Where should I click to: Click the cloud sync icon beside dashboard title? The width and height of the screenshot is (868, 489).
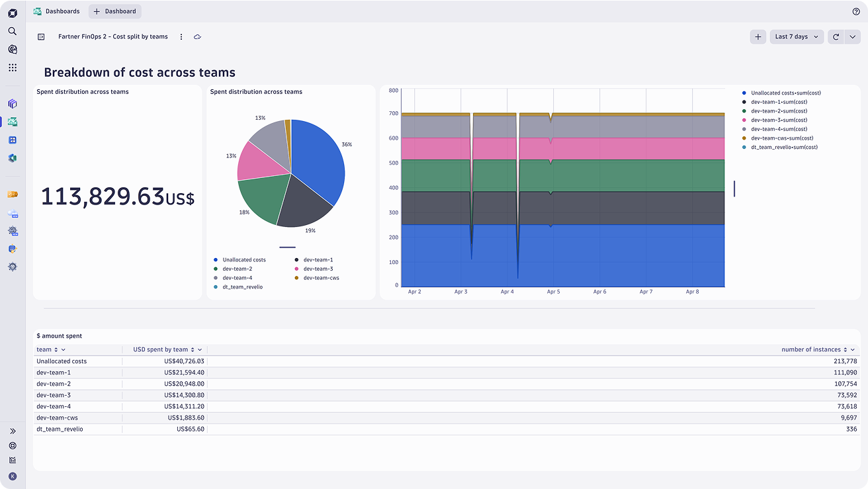click(x=197, y=37)
